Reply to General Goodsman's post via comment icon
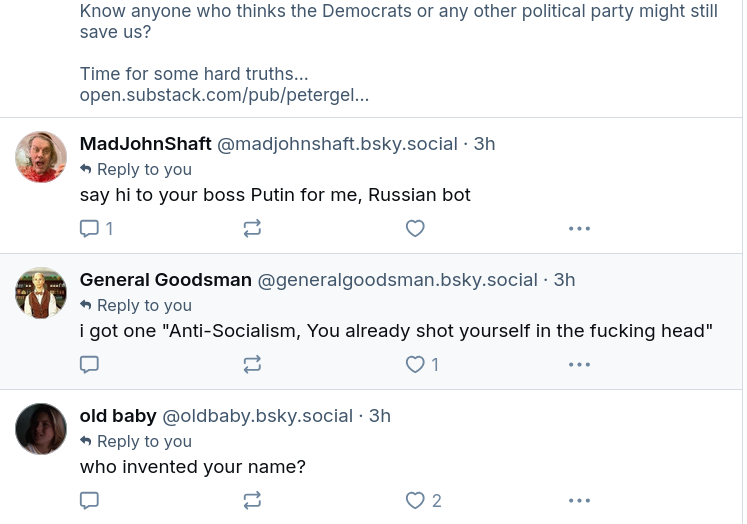The width and height of the screenshot is (747, 524). click(89, 364)
